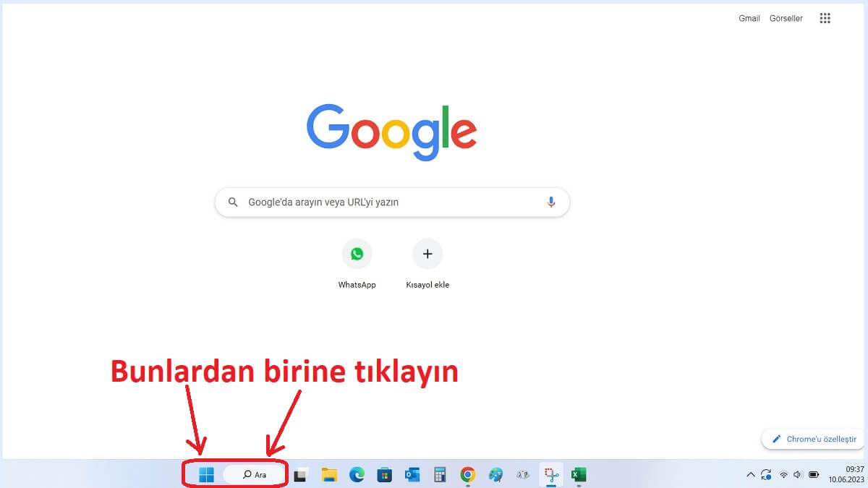Open the Windows Start menu
Viewport: 868px width, 488px height.
point(206,475)
